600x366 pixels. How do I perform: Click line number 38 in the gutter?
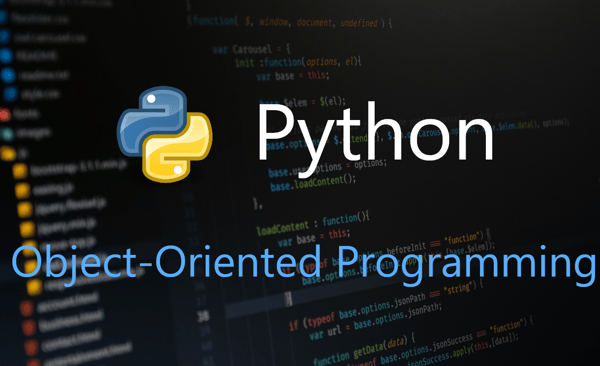203,316
